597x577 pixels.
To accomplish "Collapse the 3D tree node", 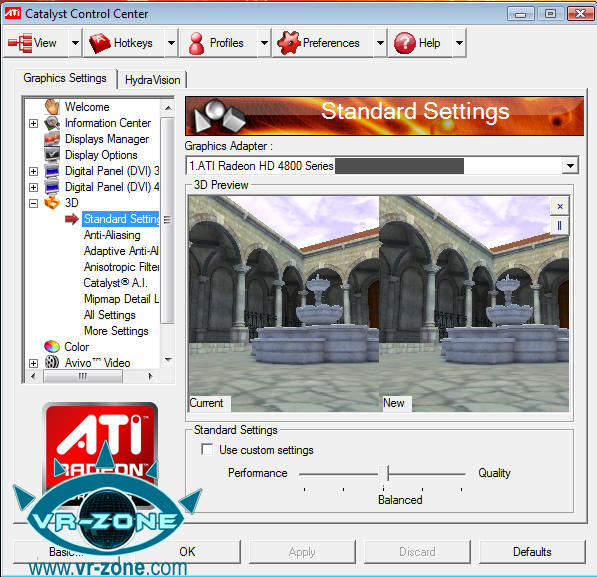I will [34, 203].
